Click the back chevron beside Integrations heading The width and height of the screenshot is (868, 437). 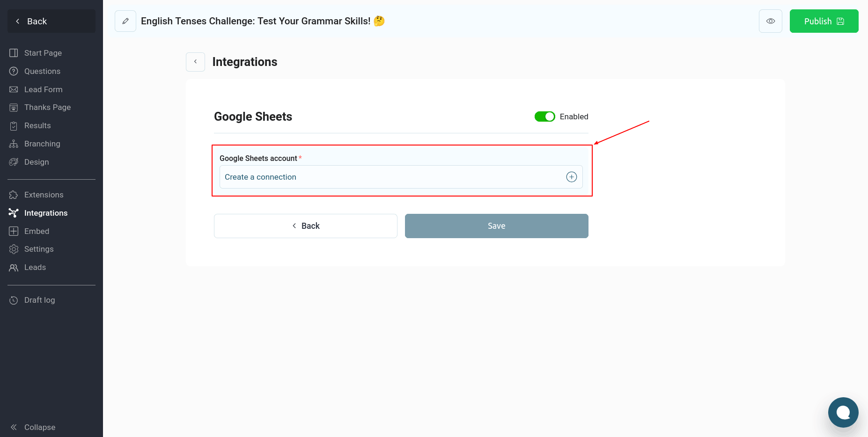click(195, 62)
